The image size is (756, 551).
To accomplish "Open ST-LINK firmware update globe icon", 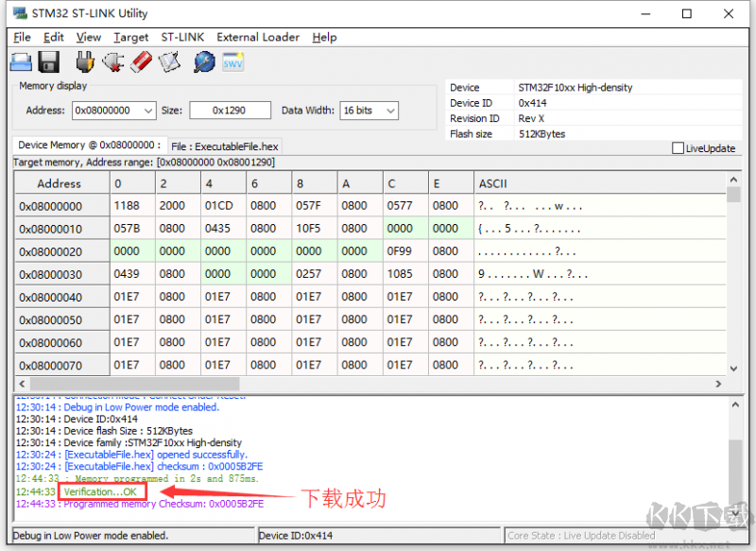I will click(204, 62).
